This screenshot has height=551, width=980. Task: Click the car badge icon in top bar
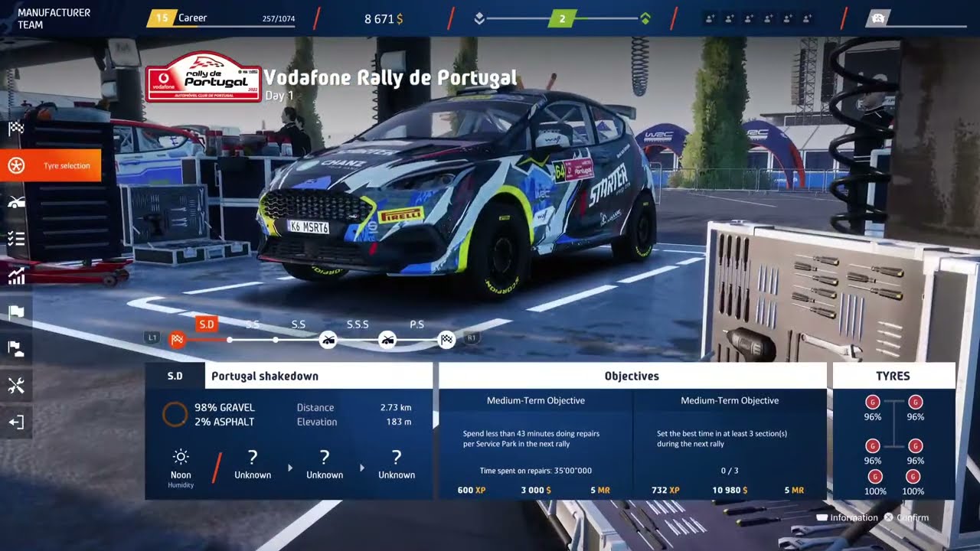click(x=878, y=18)
